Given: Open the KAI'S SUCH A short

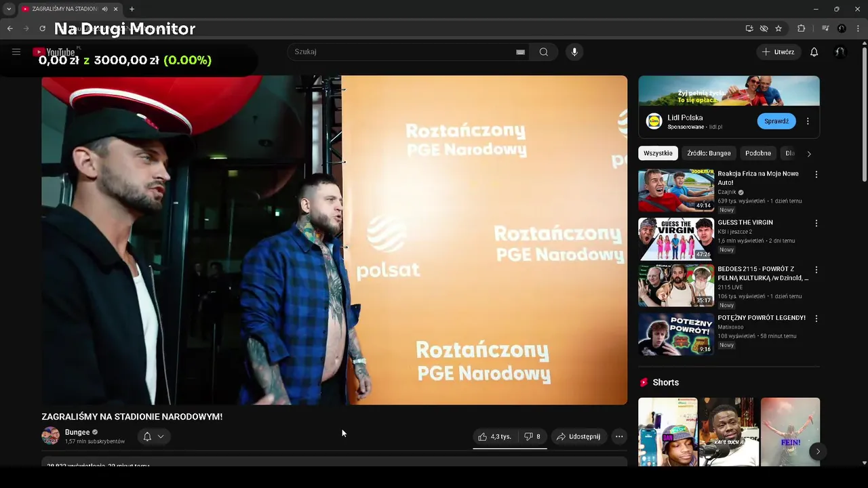Looking at the screenshot, I should tap(729, 432).
